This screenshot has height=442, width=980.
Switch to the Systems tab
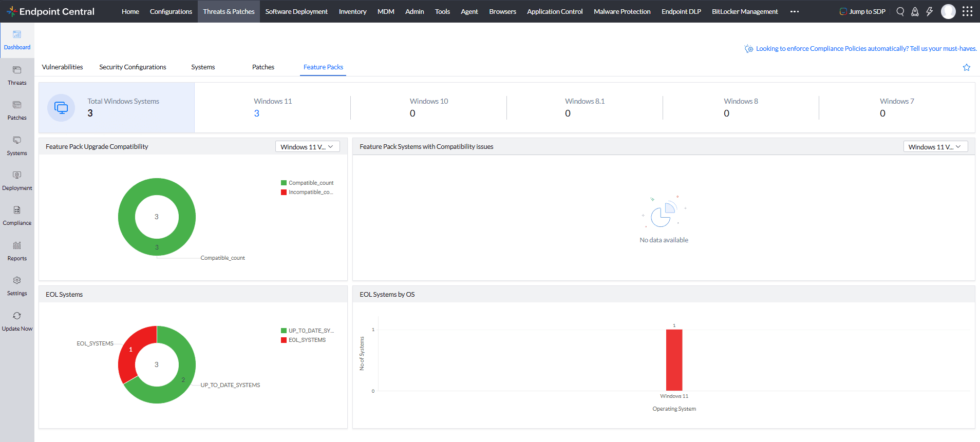pyautogui.click(x=203, y=67)
